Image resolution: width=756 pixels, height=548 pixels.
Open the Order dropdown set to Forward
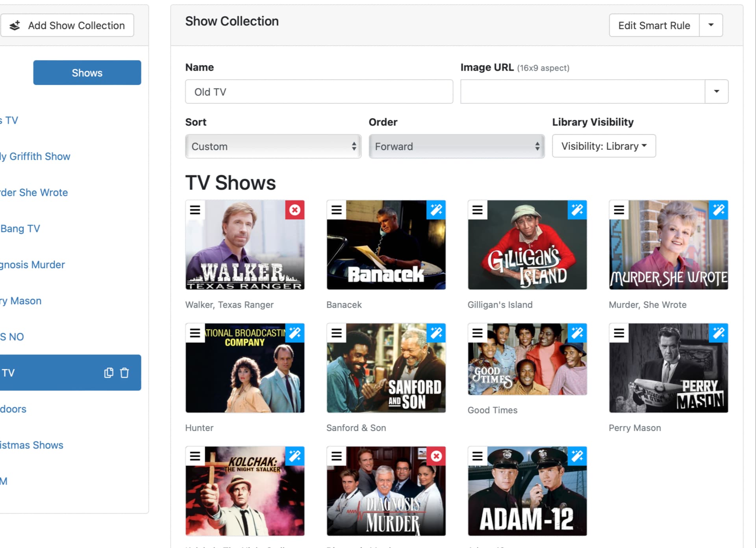click(456, 146)
